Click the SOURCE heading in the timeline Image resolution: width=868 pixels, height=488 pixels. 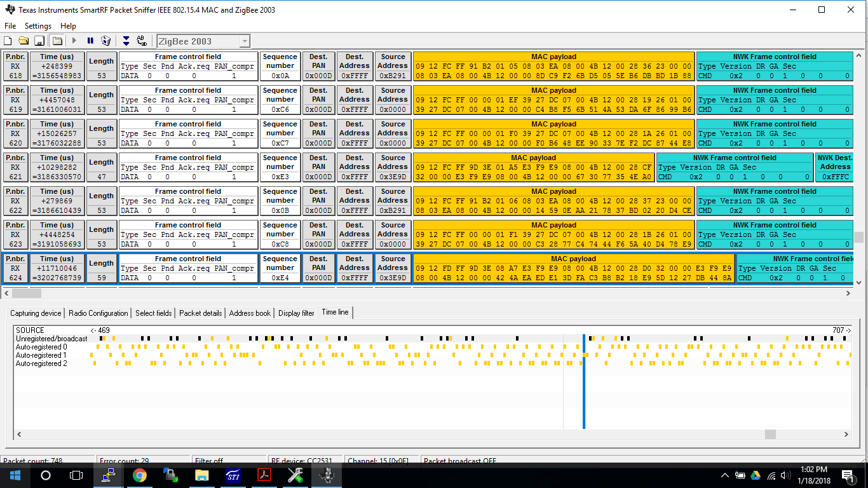[30, 330]
